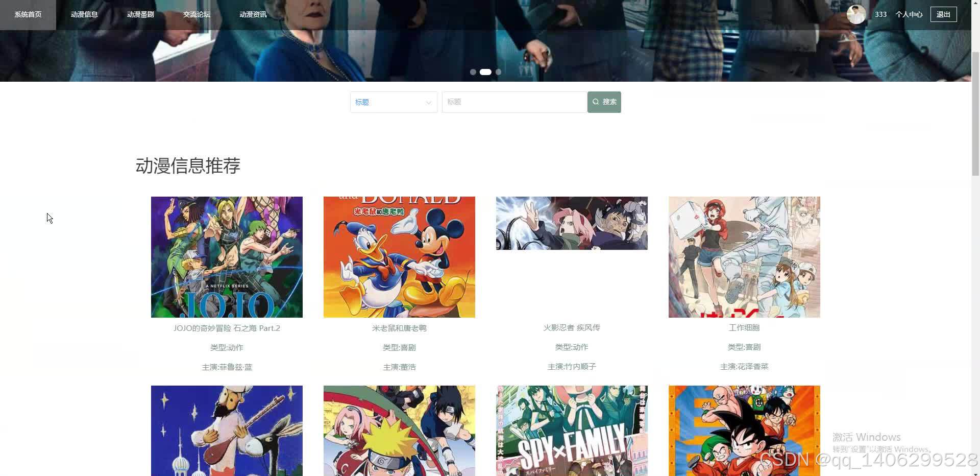
Task: Open the 工作细胞 cover thumbnail
Action: (x=744, y=257)
